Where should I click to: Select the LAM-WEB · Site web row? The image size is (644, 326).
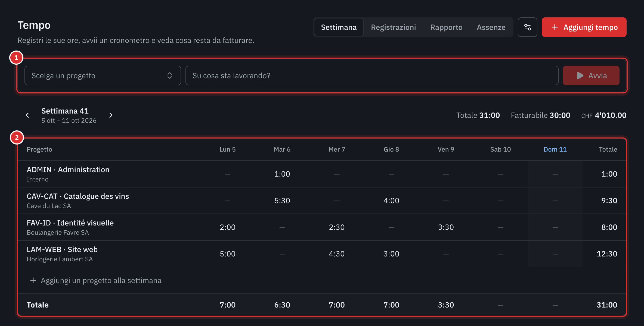coord(322,254)
